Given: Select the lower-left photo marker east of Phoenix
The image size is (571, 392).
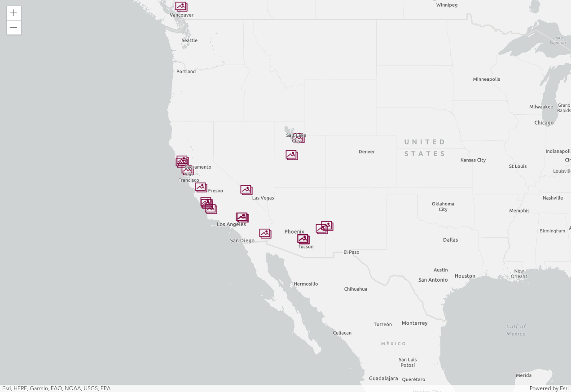Looking at the screenshot, I should [x=321, y=229].
